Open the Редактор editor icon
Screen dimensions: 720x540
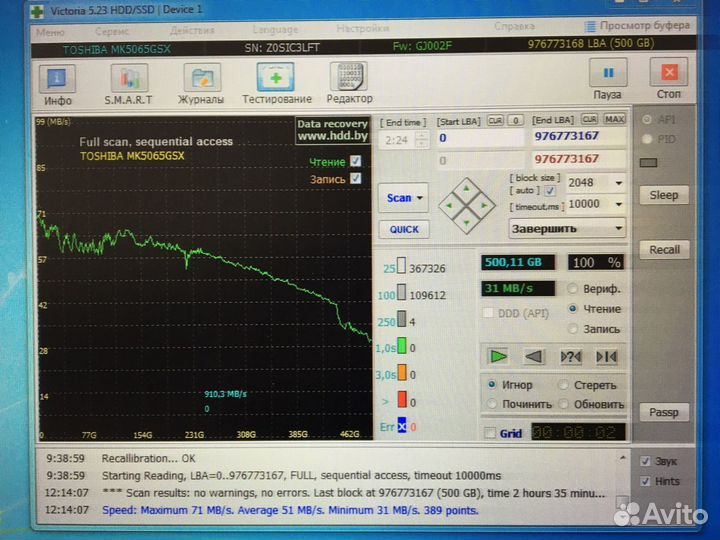349,79
